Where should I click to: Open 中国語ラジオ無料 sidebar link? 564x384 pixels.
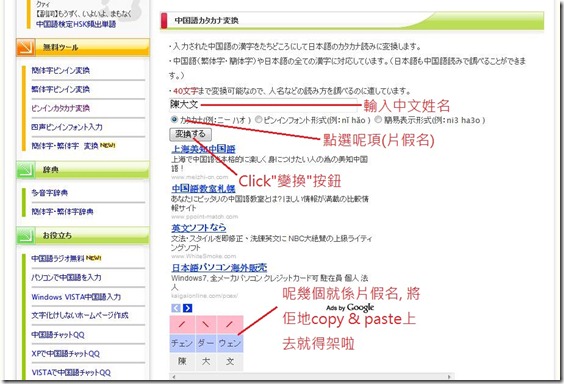(58, 258)
